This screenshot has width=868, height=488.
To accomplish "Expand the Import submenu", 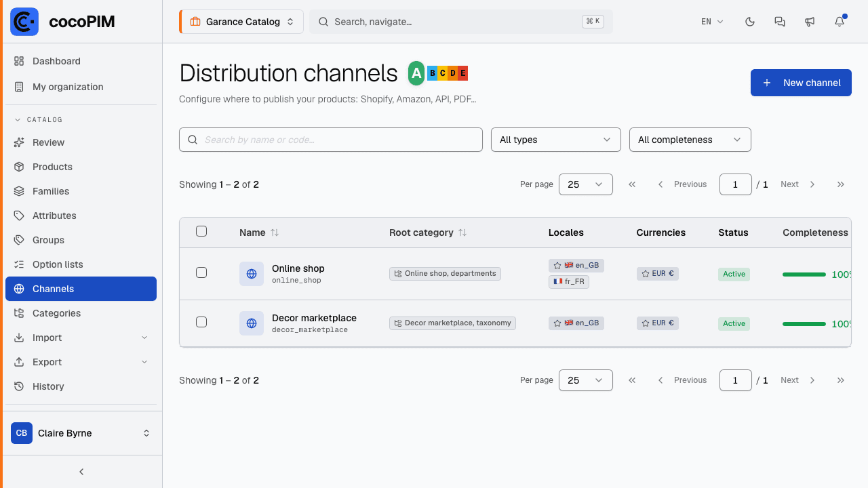I will tap(81, 338).
